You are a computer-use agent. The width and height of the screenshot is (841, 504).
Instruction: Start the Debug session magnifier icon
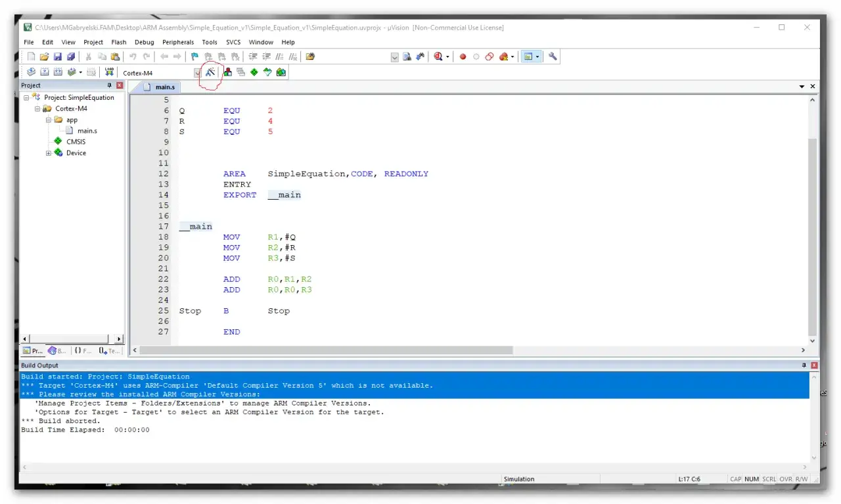(x=438, y=57)
